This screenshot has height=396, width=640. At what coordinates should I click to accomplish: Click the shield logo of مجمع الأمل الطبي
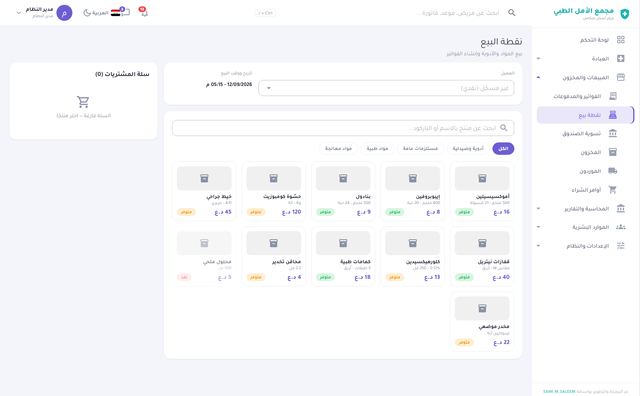(x=624, y=14)
